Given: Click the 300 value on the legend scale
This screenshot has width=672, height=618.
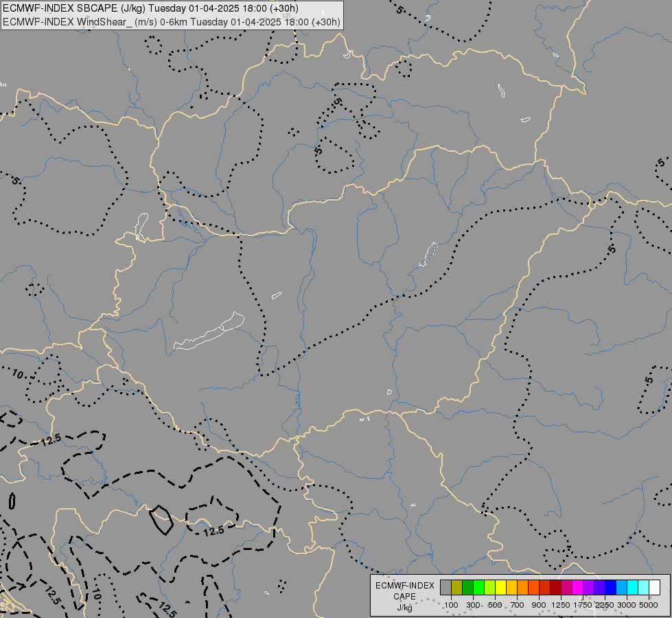Looking at the screenshot, I should coord(473,605).
